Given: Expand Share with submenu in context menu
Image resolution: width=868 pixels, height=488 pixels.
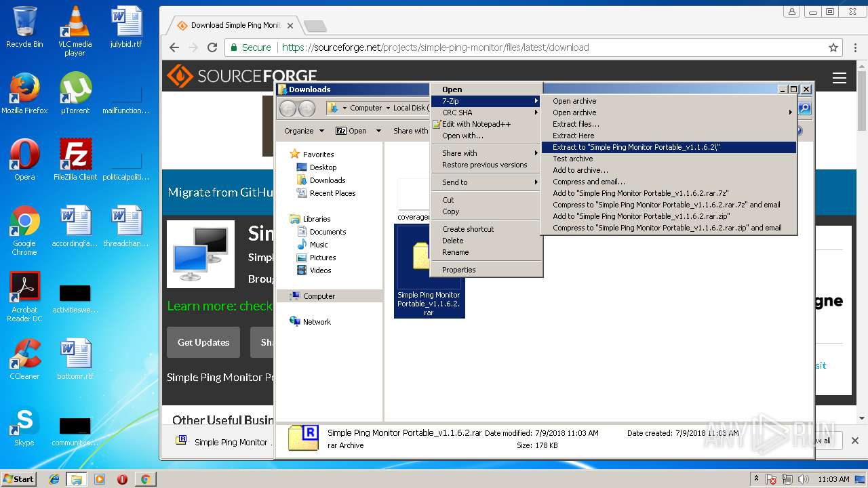Looking at the screenshot, I should pyautogui.click(x=486, y=153).
